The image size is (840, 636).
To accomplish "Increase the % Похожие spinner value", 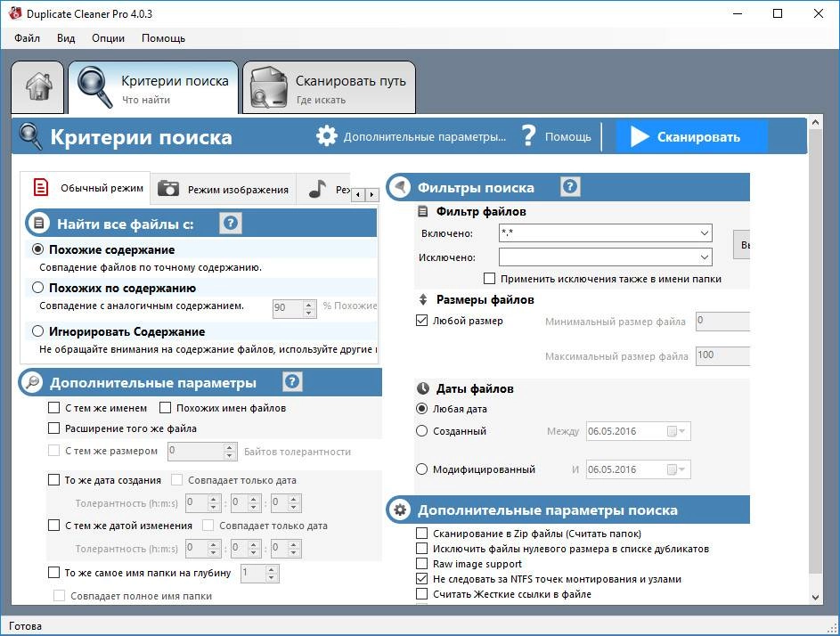I will (x=309, y=304).
